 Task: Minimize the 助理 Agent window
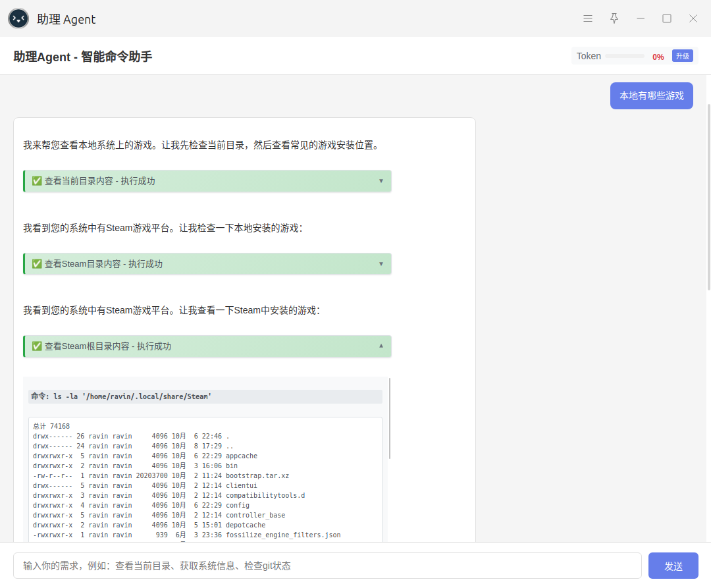point(641,18)
